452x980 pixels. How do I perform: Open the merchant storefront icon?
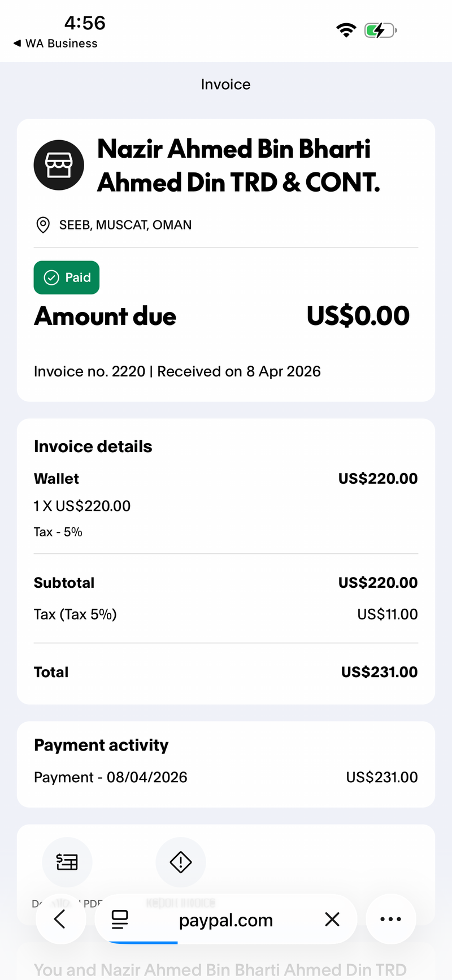coord(59,165)
